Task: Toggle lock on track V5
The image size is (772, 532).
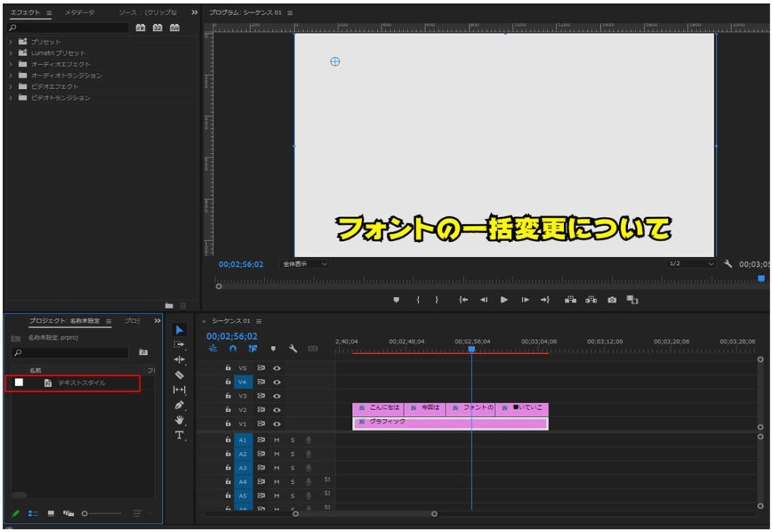Action: pos(228,368)
